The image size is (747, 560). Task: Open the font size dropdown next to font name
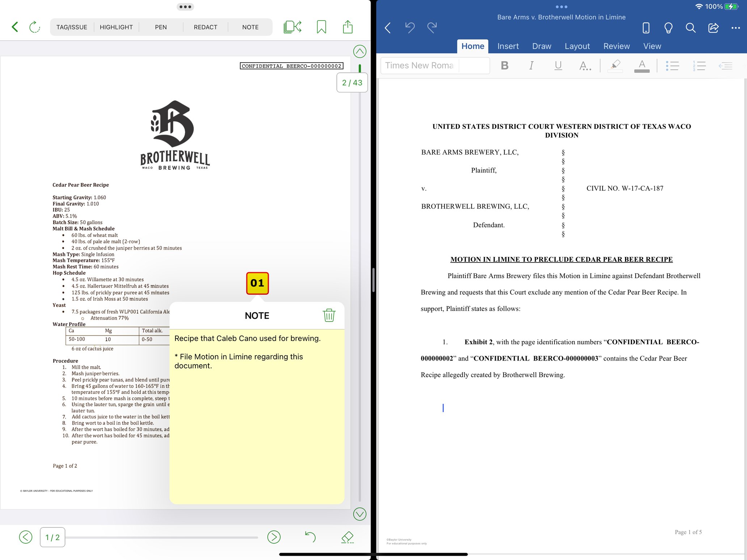click(474, 65)
